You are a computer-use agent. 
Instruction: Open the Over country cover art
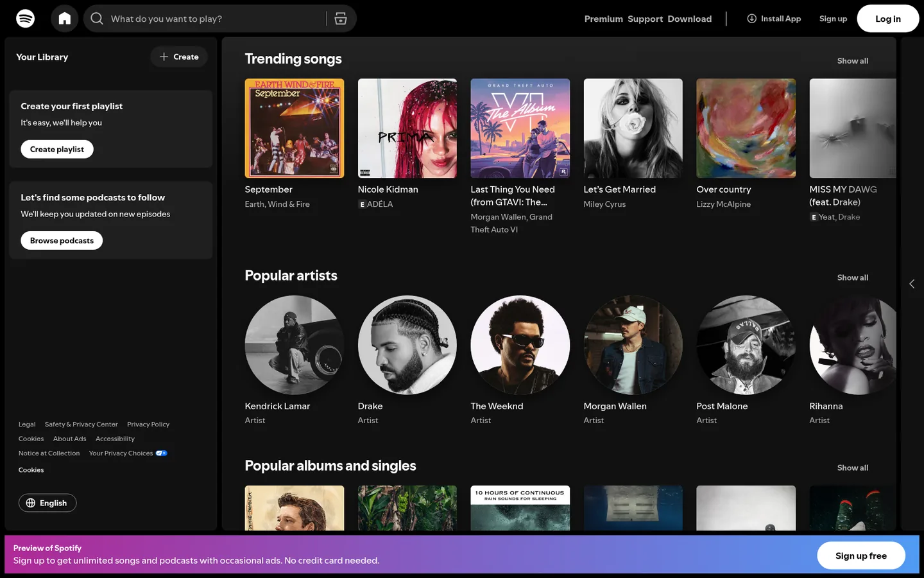coord(746,128)
